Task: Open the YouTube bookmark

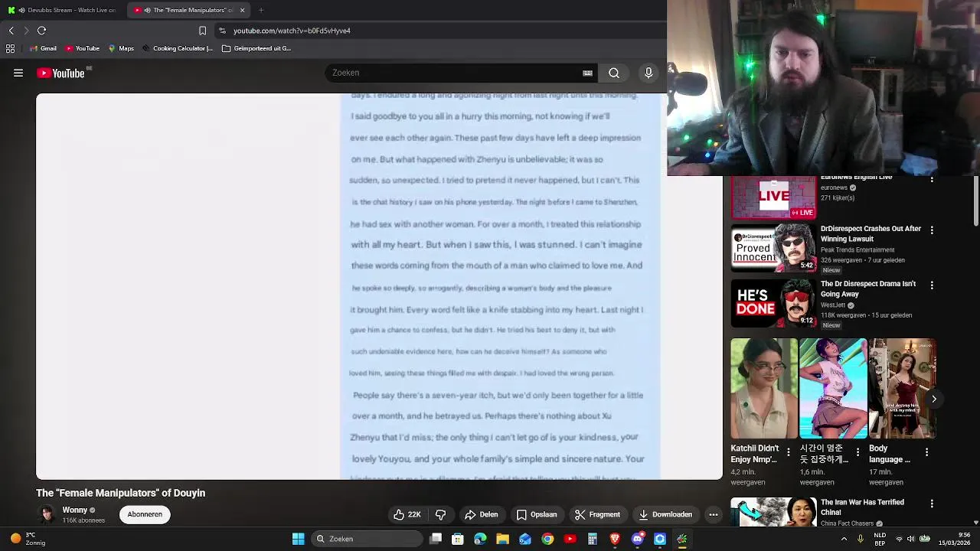Action: (83, 48)
